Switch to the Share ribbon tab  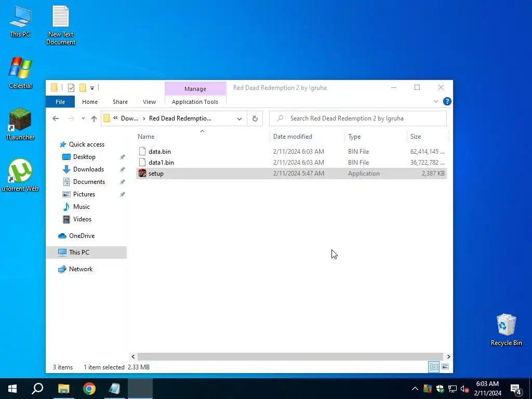tap(120, 102)
